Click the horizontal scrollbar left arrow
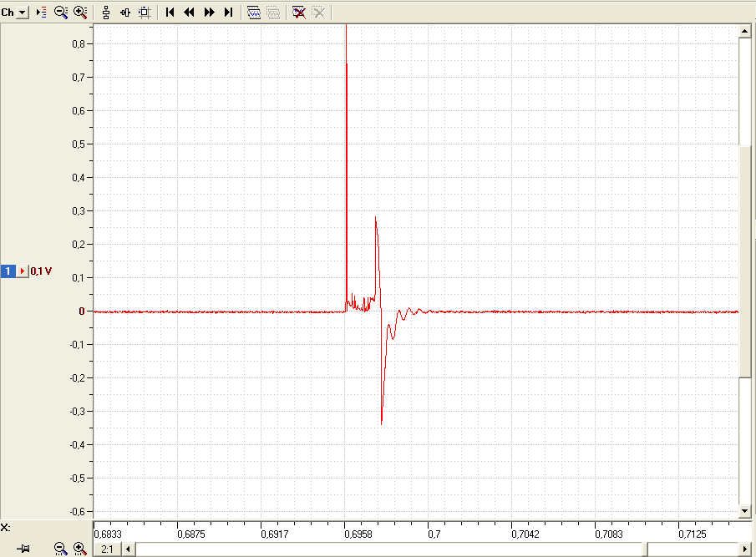The image size is (756, 557). (x=129, y=549)
